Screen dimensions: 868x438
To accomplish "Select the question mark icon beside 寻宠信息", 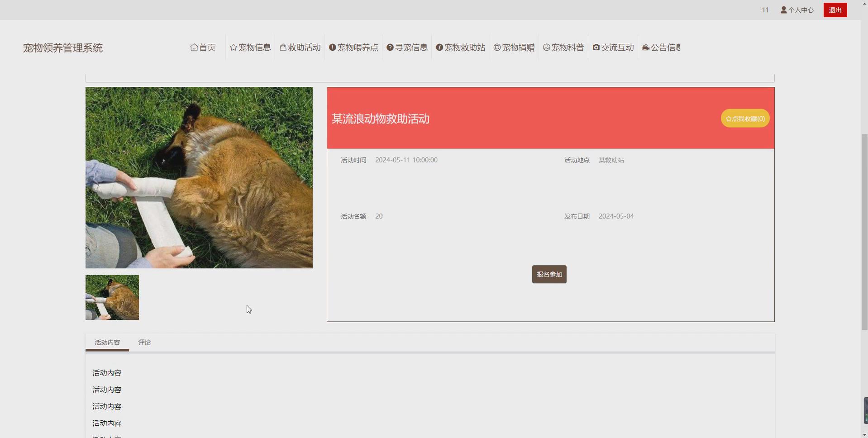I will (390, 47).
